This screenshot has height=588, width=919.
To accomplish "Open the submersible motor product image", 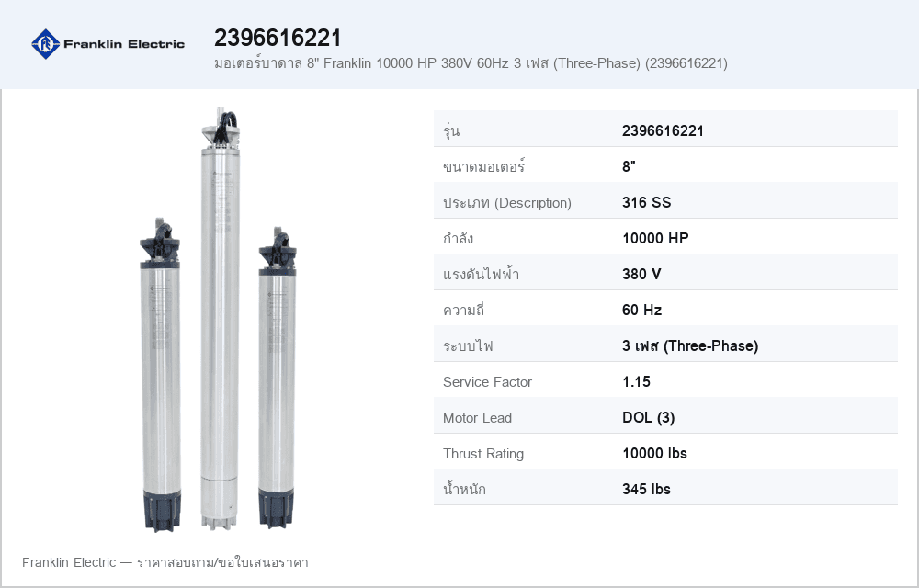I will 219,320.
